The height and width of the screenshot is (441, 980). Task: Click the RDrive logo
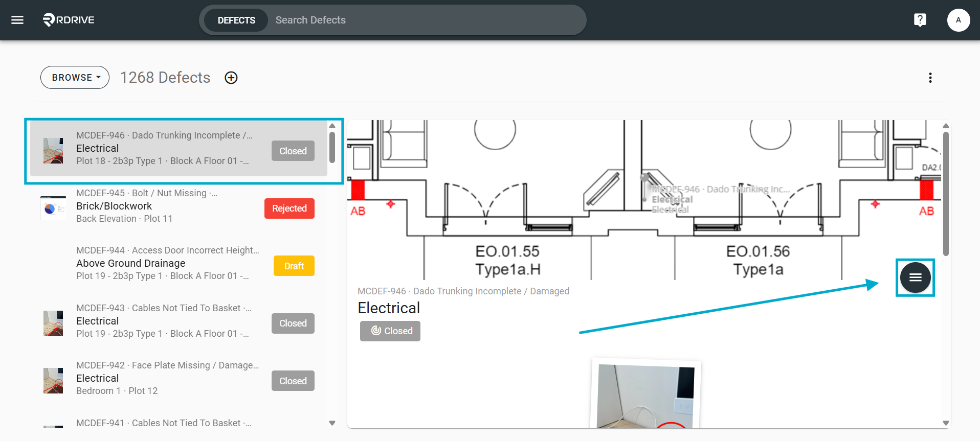(69, 20)
